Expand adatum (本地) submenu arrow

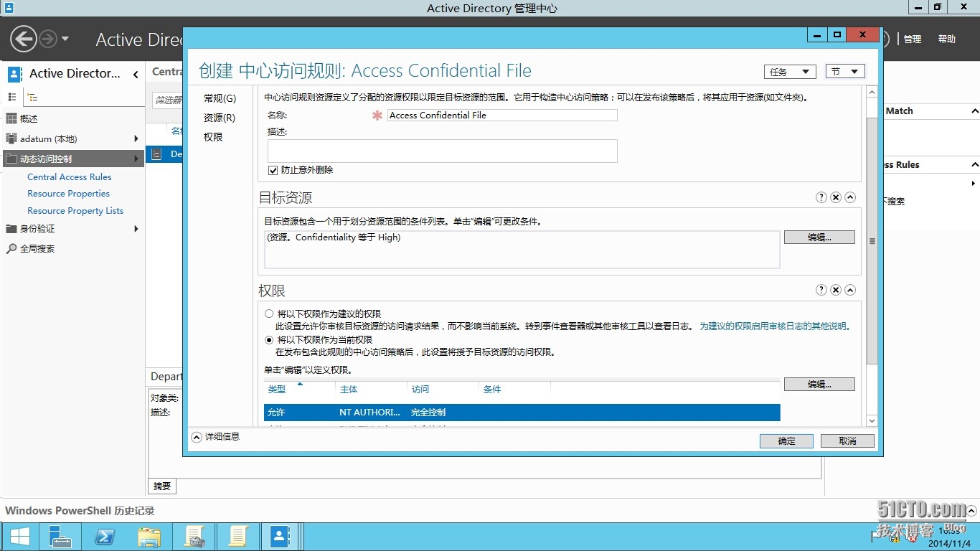click(x=136, y=138)
